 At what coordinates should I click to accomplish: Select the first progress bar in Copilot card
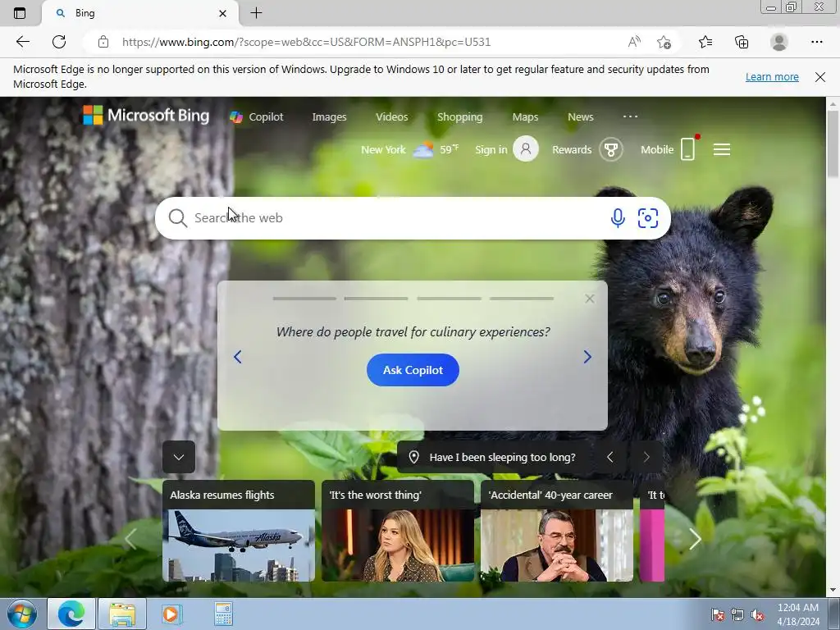(304, 299)
